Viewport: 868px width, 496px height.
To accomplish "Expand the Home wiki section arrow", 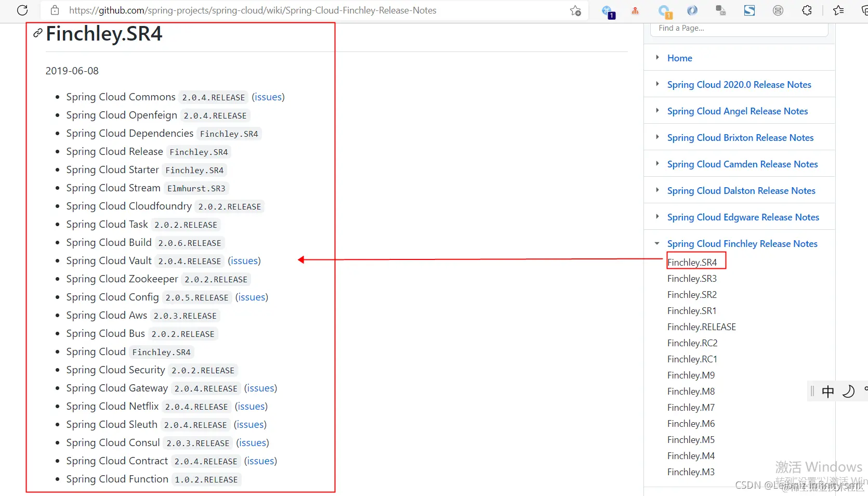I will 657,58.
